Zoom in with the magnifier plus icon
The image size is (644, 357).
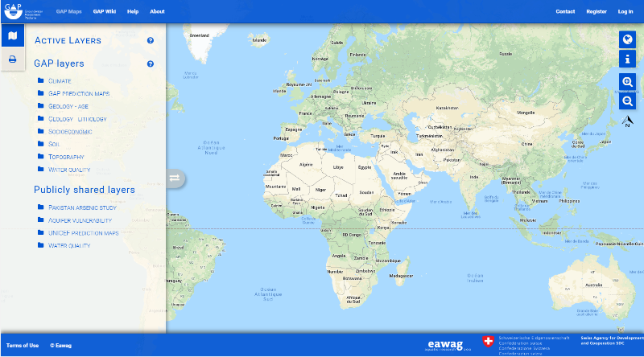click(627, 82)
